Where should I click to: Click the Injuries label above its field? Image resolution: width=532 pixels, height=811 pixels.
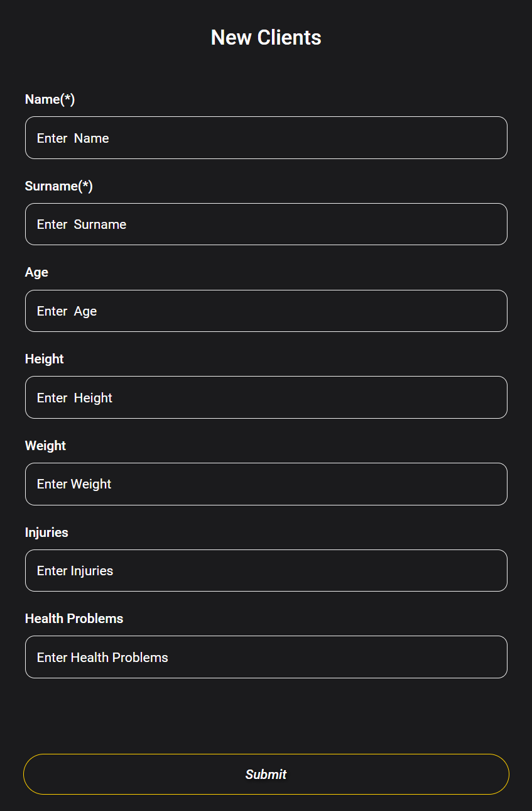(x=46, y=532)
